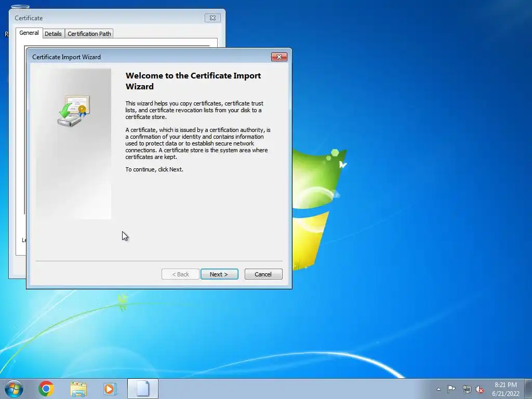Open Windows Explorer from the taskbar
The height and width of the screenshot is (399, 532).
pos(78,389)
